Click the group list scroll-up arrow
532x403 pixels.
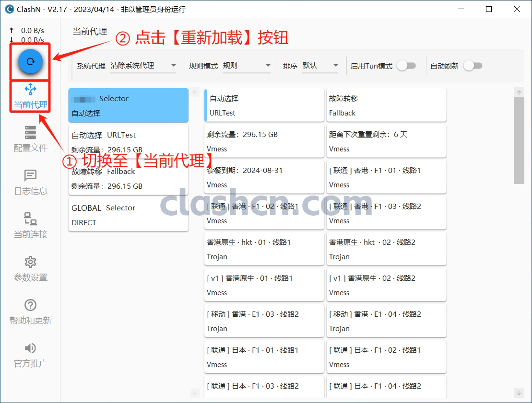[x=195, y=92]
